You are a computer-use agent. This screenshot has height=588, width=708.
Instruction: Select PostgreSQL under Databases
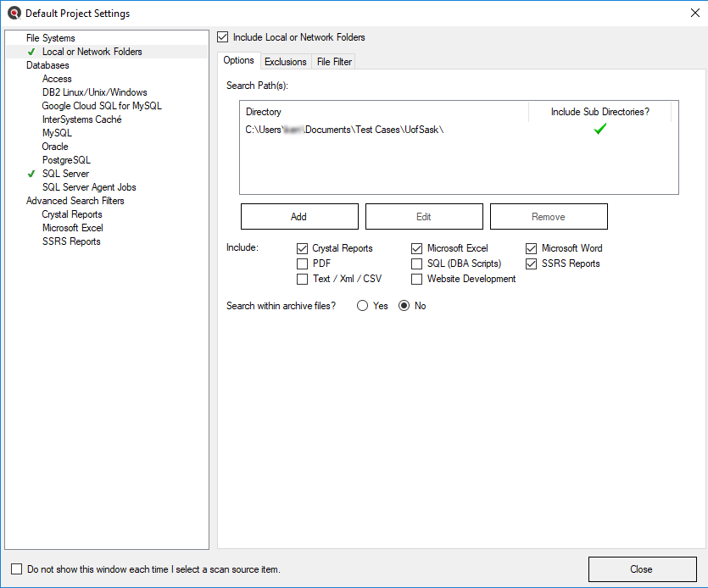[x=66, y=160]
